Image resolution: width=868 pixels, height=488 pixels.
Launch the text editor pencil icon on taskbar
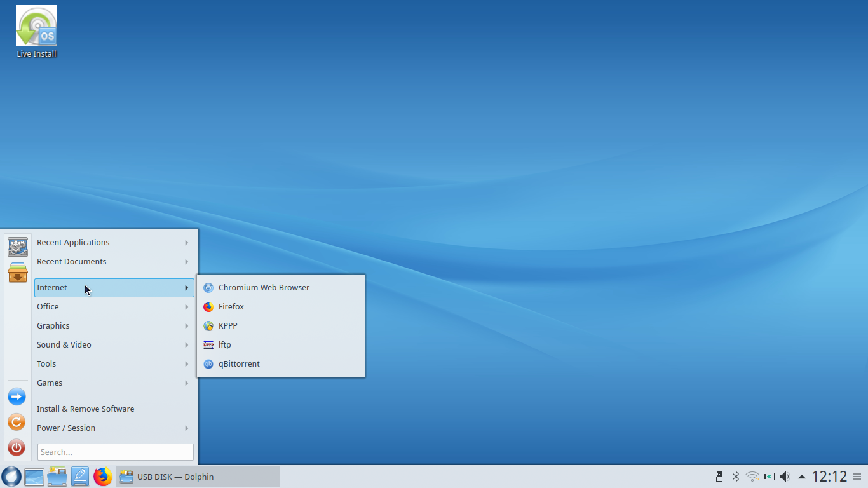coord(80,477)
